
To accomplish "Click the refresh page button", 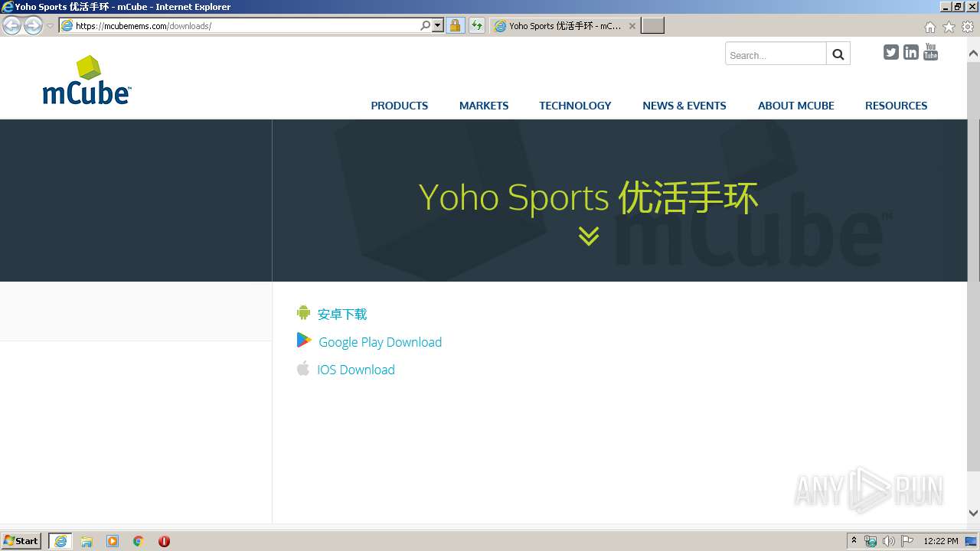I will (477, 26).
